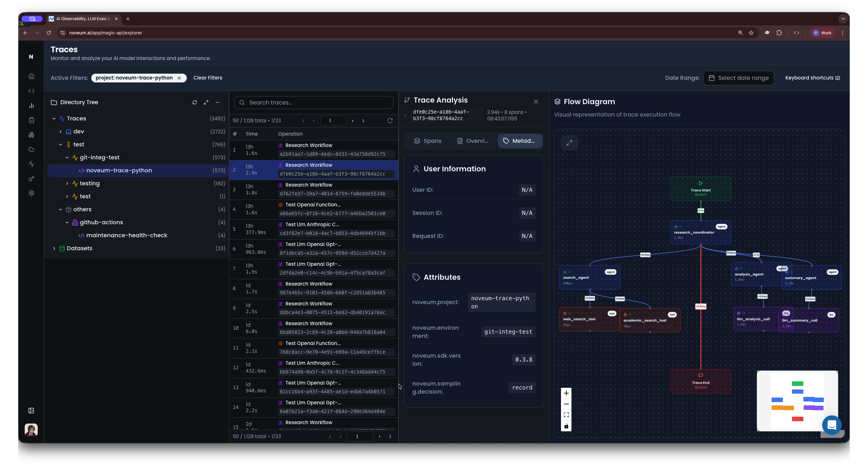
Task: Click the flow diagram fullscreen expand icon
Action: [x=569, y=143]
